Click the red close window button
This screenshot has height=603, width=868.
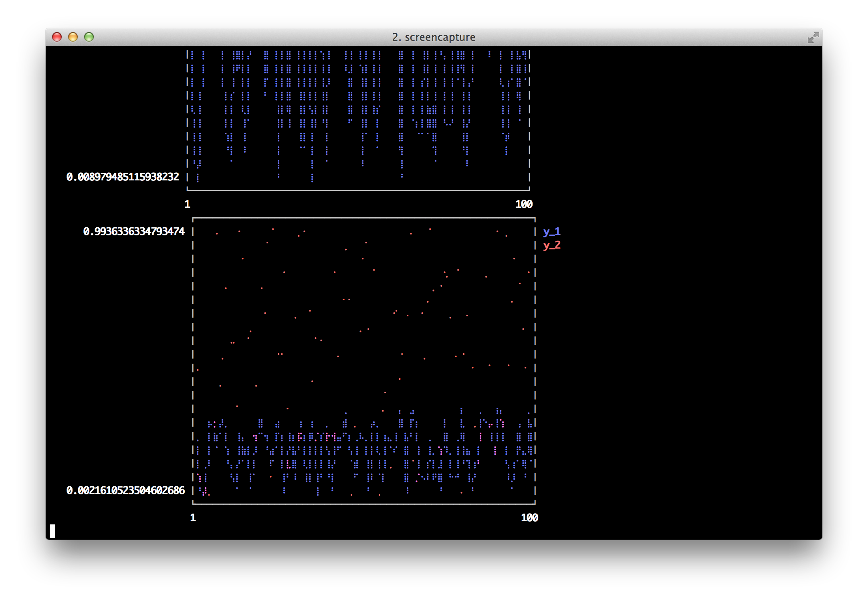(57, 37)
